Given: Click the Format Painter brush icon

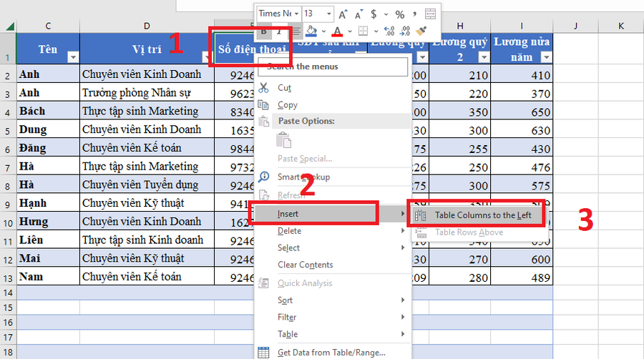Looking at the screenshot, I should click(421, 31).
